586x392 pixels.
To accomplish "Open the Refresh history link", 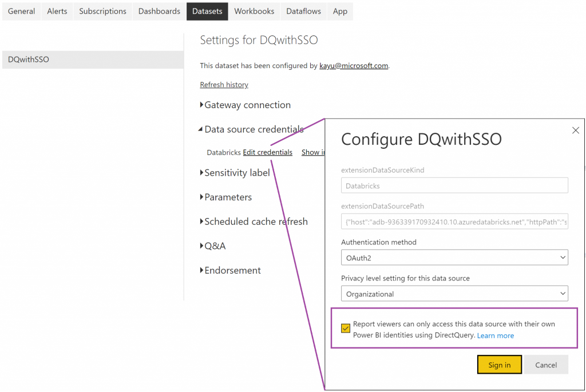I will (x=224, y=85).
